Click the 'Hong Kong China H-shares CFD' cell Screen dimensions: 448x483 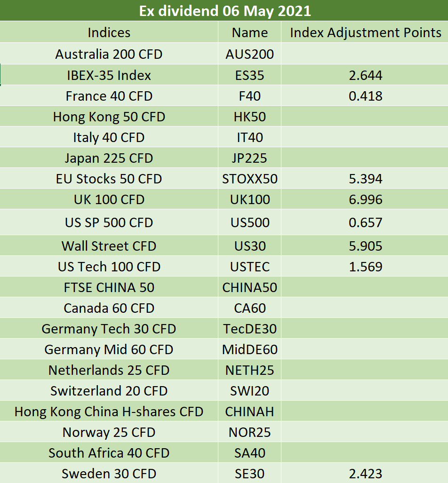[x=109, y=411]
